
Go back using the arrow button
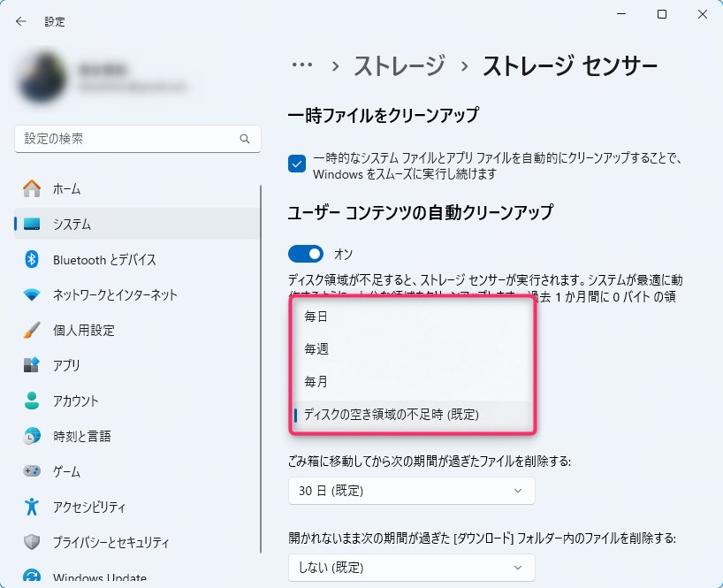click(21, 21)
